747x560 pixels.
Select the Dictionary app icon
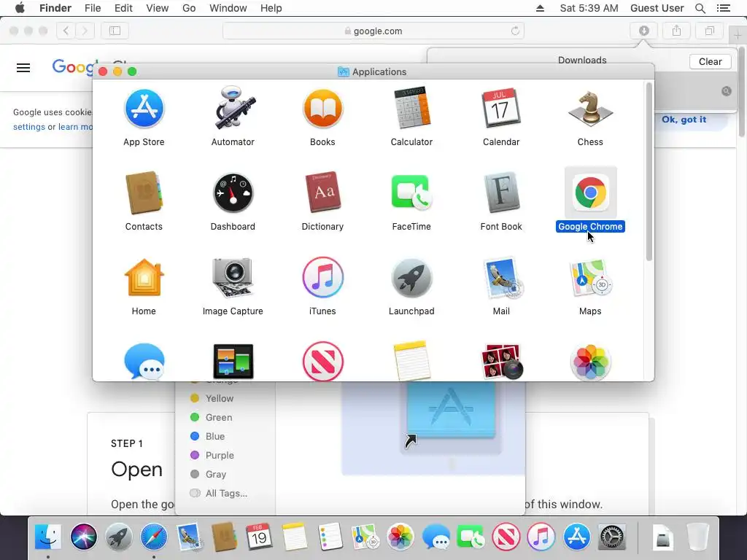tap(322, 192)
